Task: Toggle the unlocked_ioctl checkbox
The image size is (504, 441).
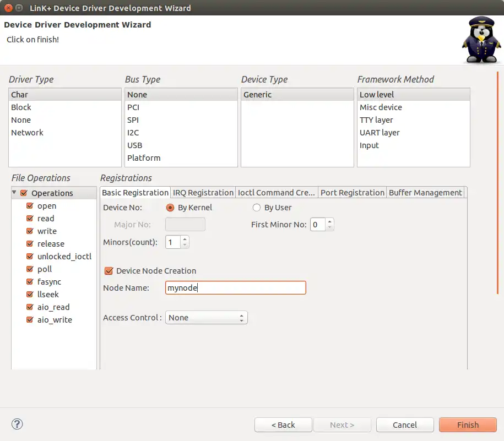Action: (x=30, y=257)
